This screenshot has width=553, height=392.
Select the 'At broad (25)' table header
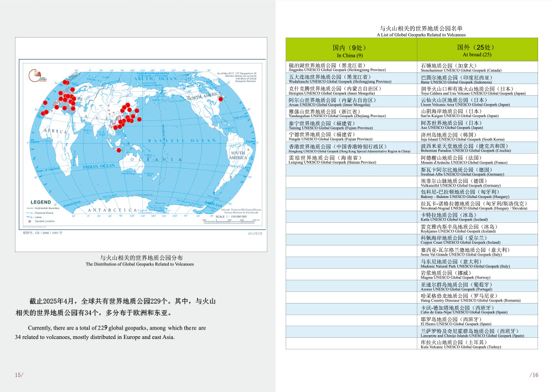pyautogui.click(x=477, y=51)
